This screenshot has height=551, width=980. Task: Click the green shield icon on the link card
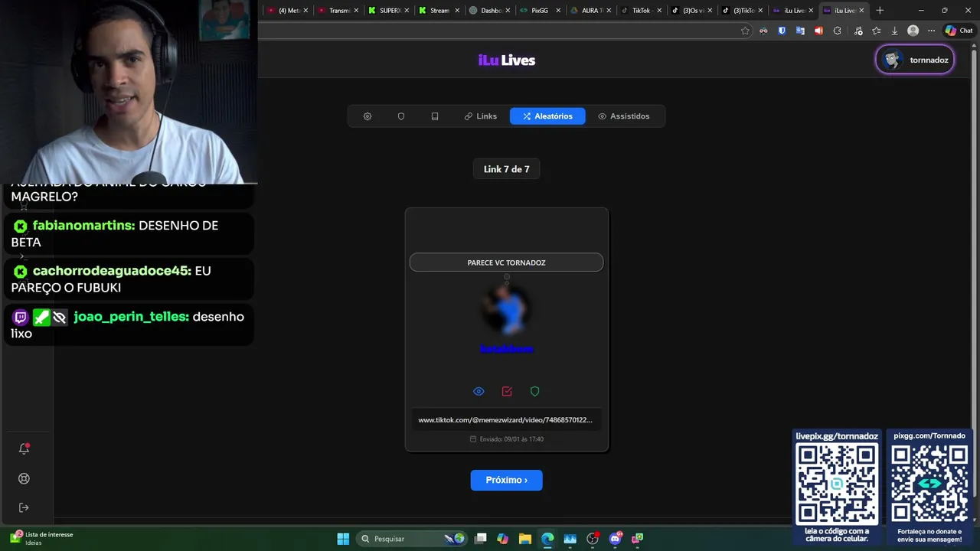point(535,391)
